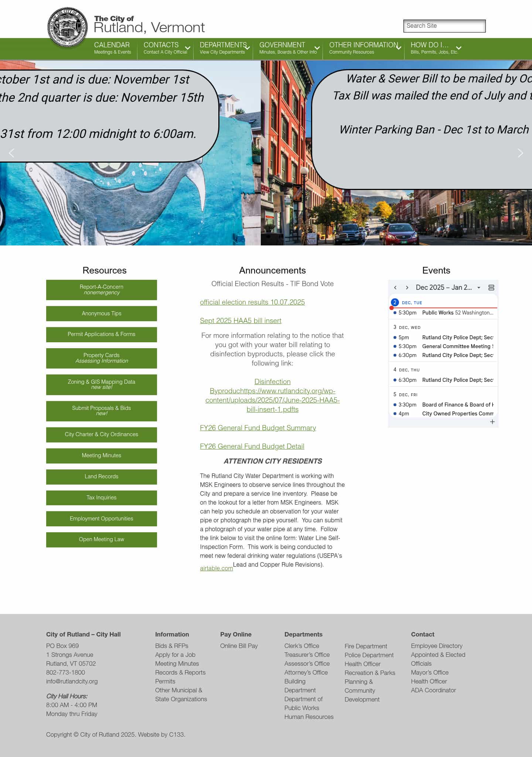Click info@rutlandcity.org email in footer
Image resolution: width=532 pixels, height=757 pixels.
(72, 681)
